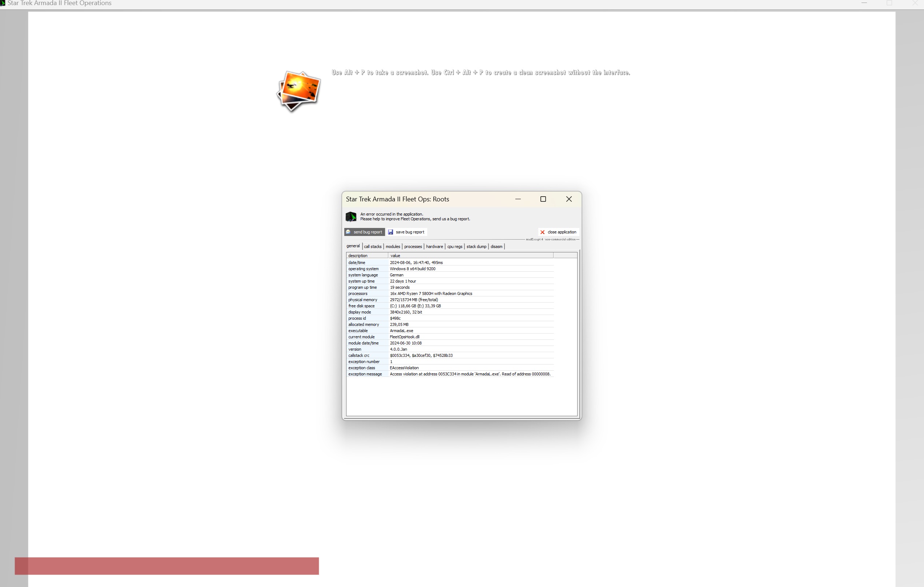The height and width of the screenshot is (587, 924).
Task: Select the allocated memory value 239,05 MB
Action: [x=399, y=324]
